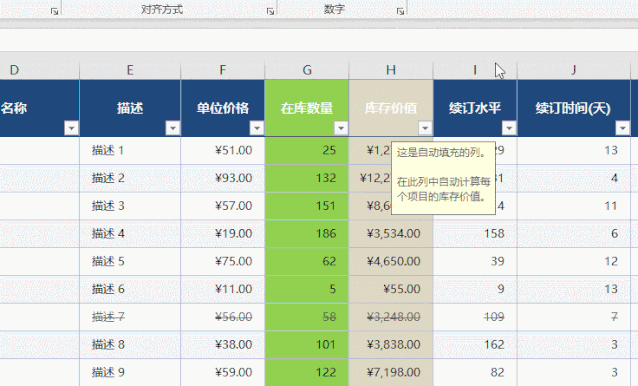The width and height of the screenshot is (638, 386).
Task: Click the 续订水平 header cell
Action: click(475, 108)
